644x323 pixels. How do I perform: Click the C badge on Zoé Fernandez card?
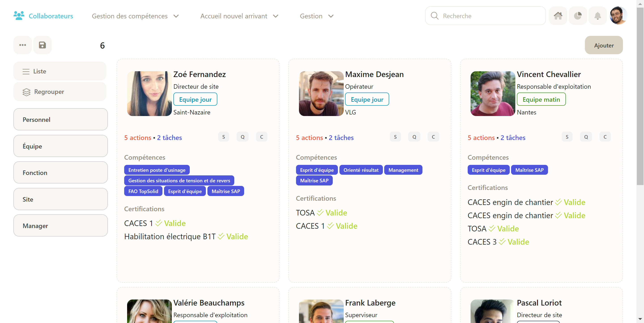262,137
